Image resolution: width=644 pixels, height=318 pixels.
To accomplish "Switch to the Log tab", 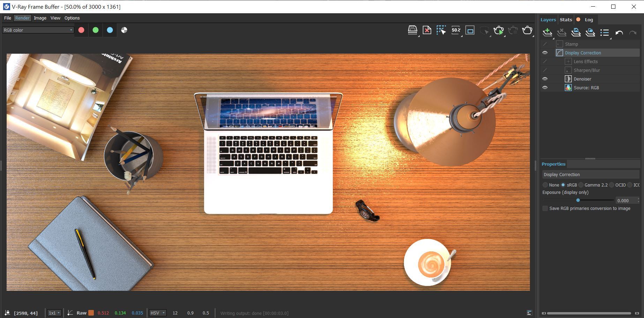I will [589, 20].
